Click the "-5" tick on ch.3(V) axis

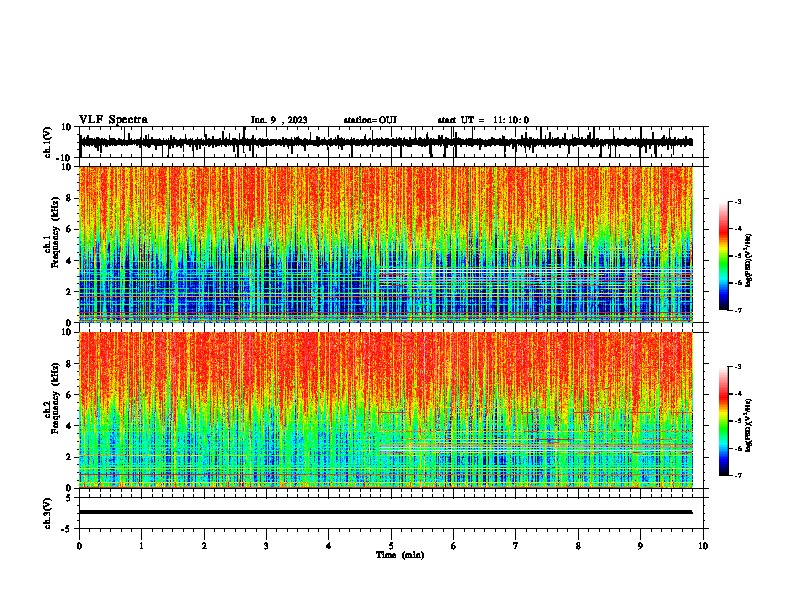[67, 529]
